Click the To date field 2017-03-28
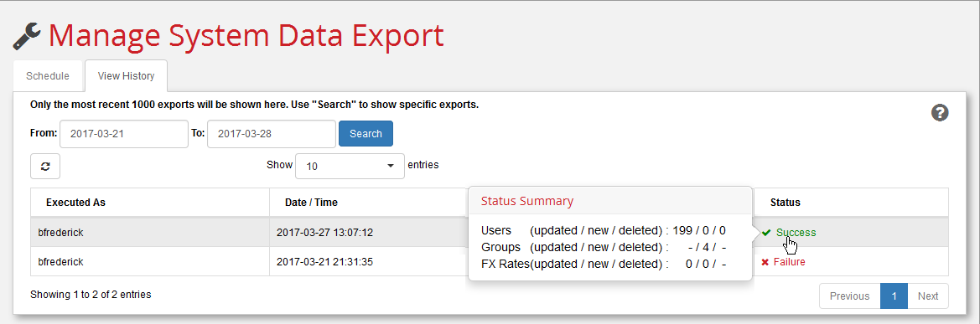Viewport: 980px width, 324px height. click(272, 134)
